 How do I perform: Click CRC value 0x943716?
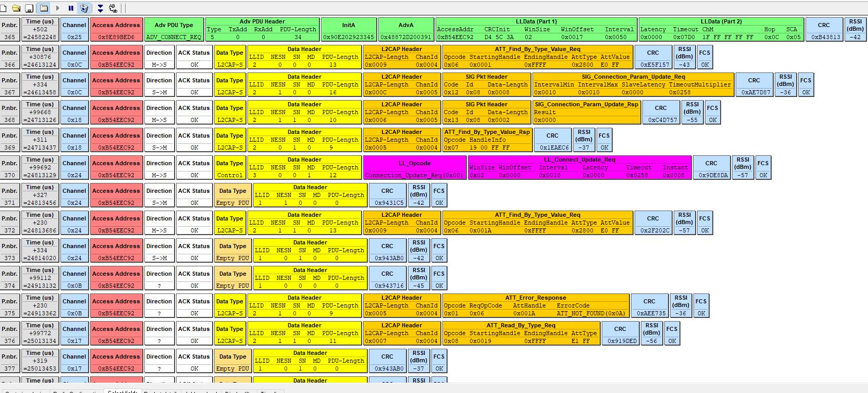[387, 278]
